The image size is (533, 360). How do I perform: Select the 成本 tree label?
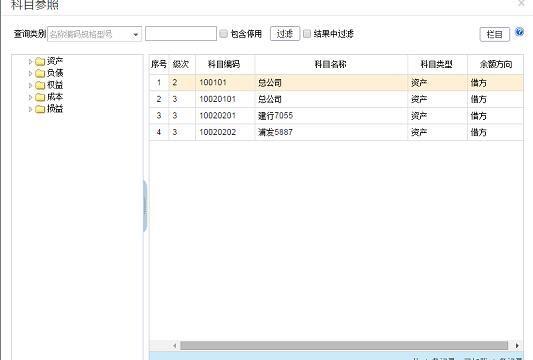click(x=55, y=97)
